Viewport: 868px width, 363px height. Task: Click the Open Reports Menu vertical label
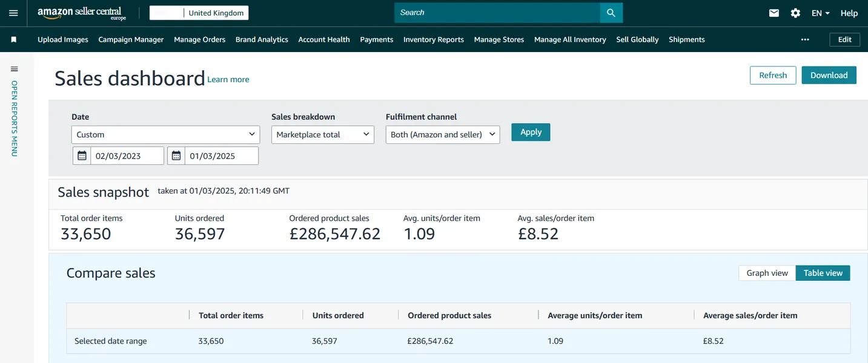[15, 119]
